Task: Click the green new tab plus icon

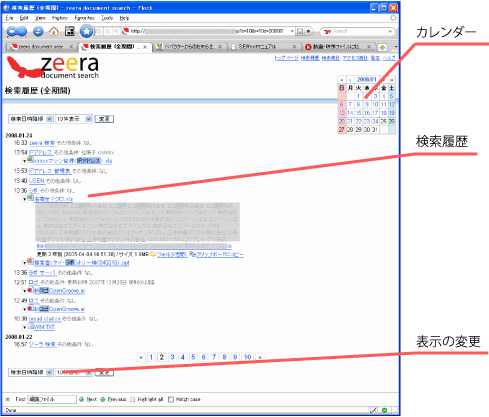Action: pyautogui.click(x=382, y=47)
